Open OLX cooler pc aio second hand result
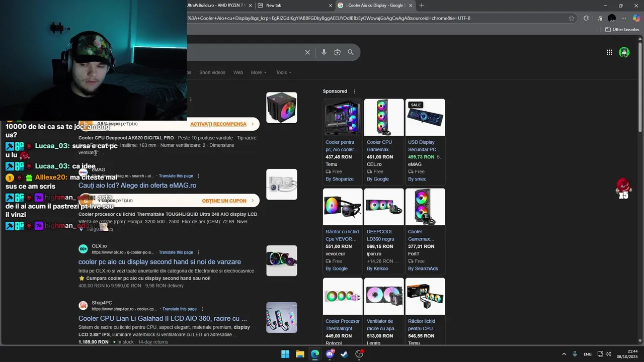Image resolution: width=644 pixels, height=362 pixels. click(x=159, y=262)
